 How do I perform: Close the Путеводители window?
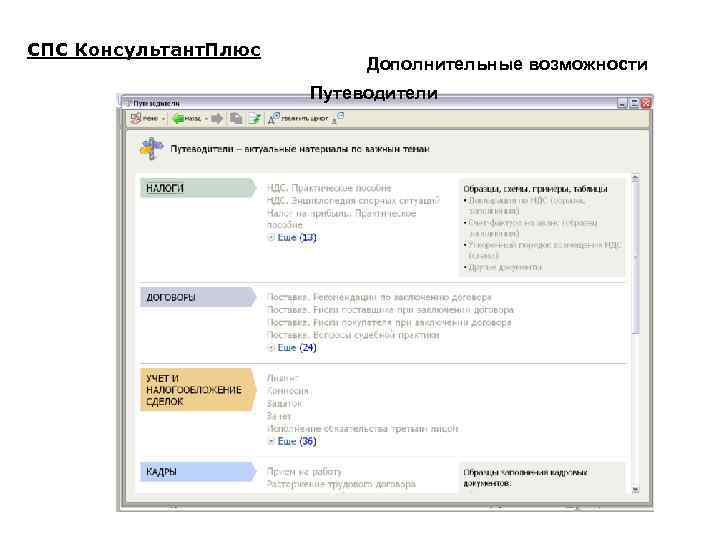point(646,103)
